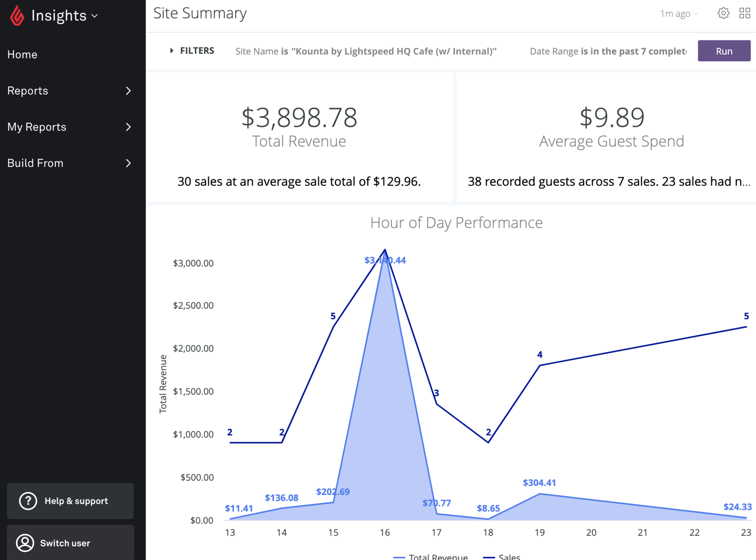Open the dashboard settings gear icon
Screen dimensions: 756x560
(x=723, y=13)
